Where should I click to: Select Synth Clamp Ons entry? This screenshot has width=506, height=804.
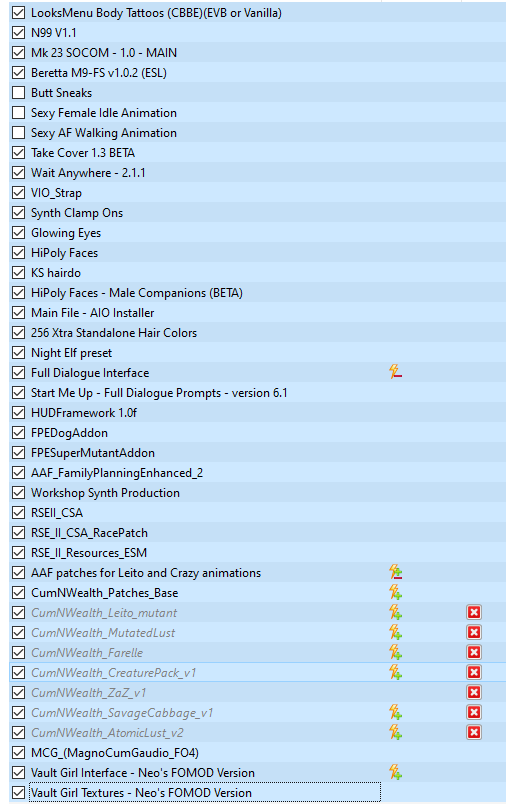click(77, 213)
